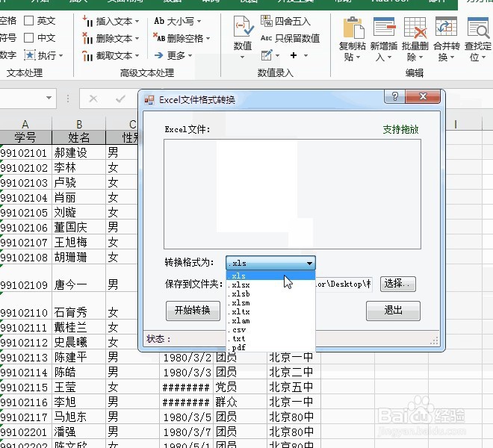
Task: Choose .pdf from the format list
Action: [270, 347]
